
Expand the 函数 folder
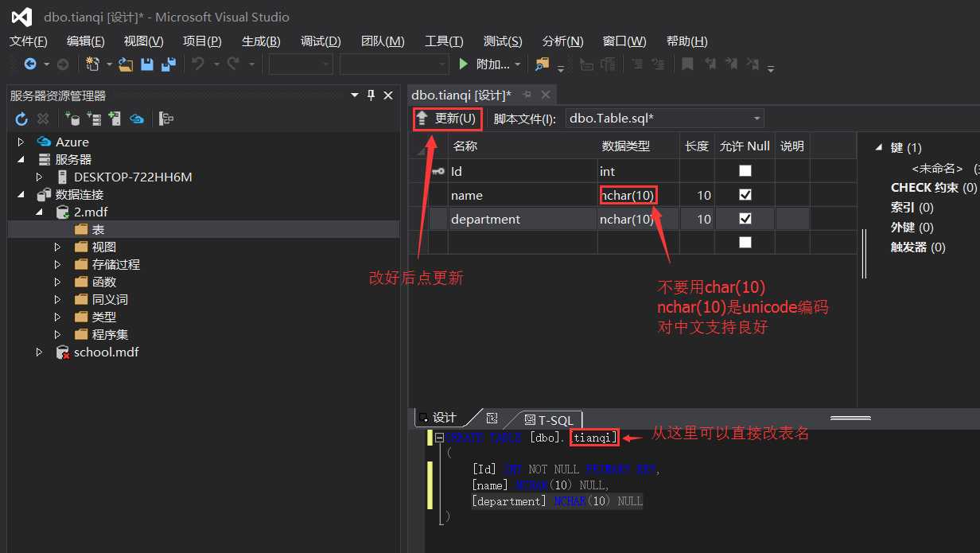pos(57,282)
